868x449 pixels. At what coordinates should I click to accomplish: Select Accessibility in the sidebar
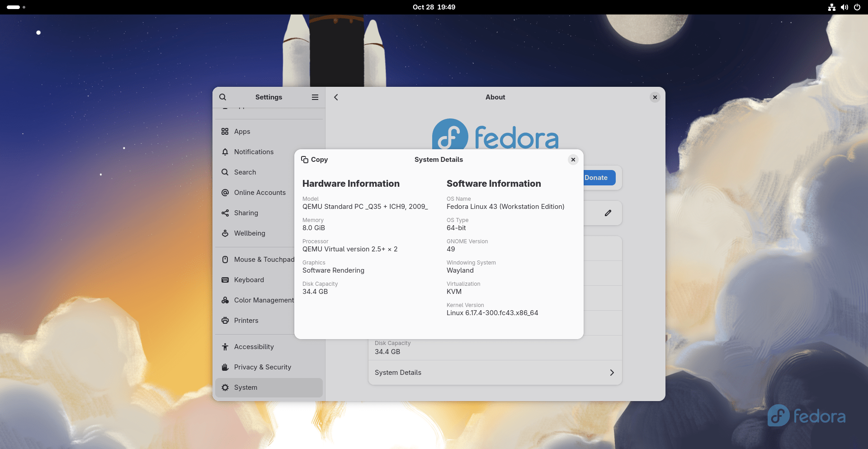[254, 347]
